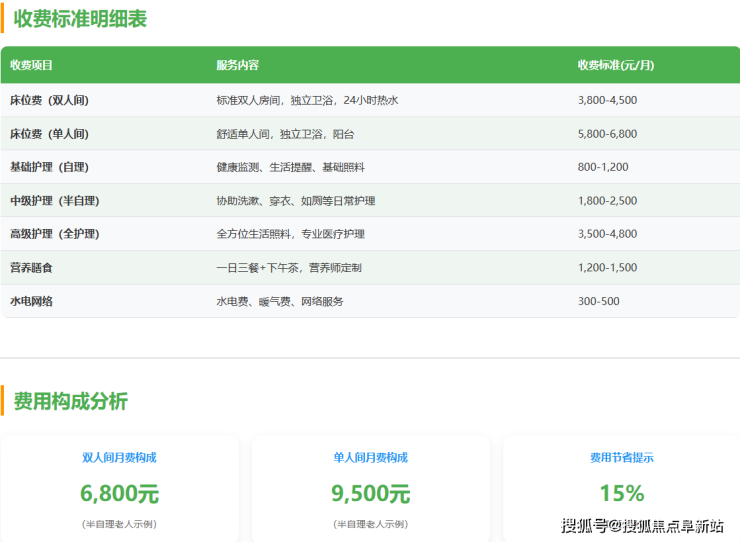Screen dimensions: 740x542
Task: Click the 3,800-4,500 price cell
Action: pos(607,100)
